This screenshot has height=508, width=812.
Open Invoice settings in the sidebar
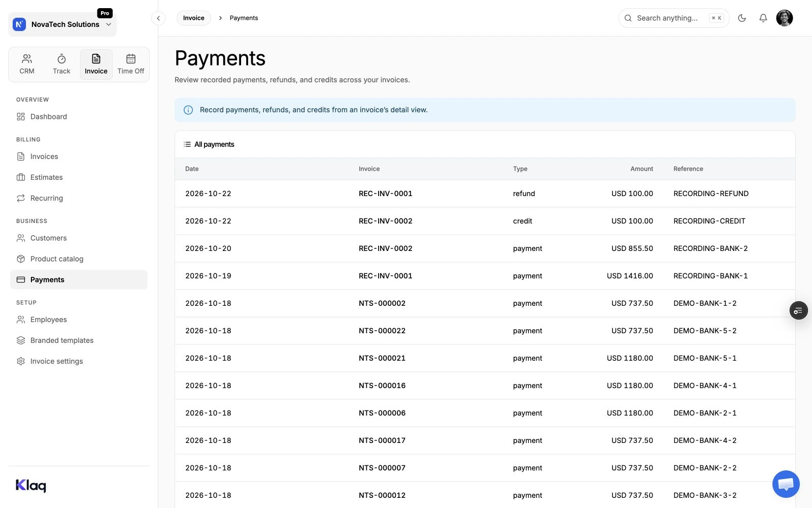(79, 361)
